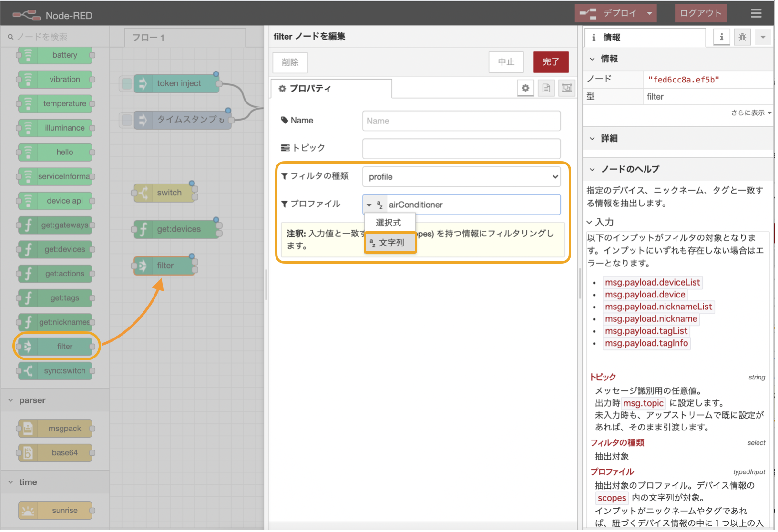Trigger the タイムスタンプ inject node button
Screen dimensions: 778x532
(127, 120)
